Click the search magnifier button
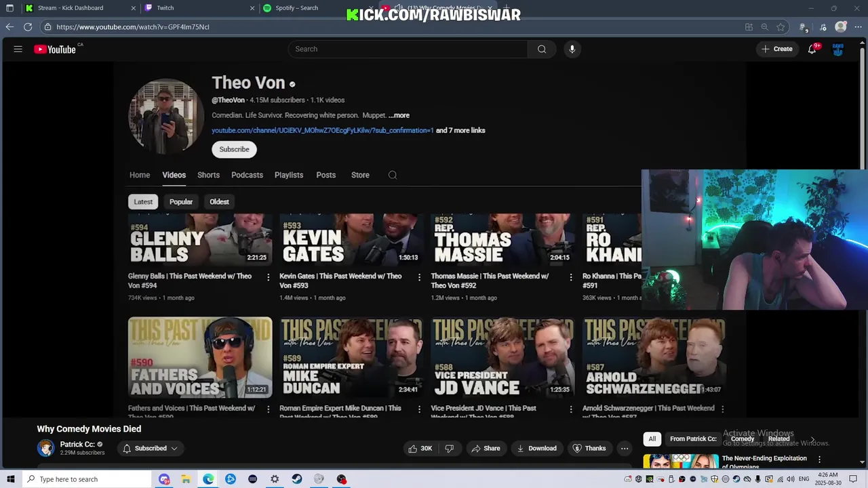Viewport: 868px width, 488px height. point(542,49)
